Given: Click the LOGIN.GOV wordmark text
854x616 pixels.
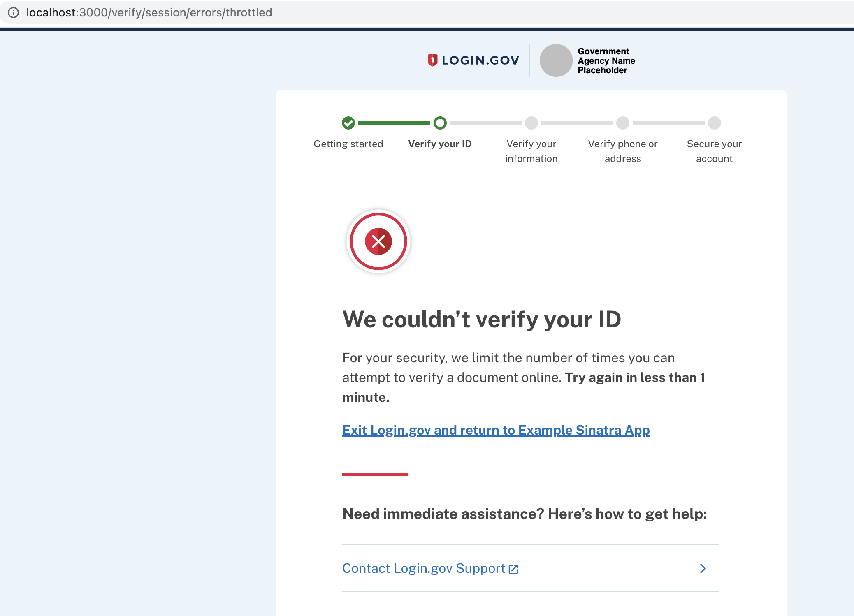Looking at the screenshot, I should (480, 60).
